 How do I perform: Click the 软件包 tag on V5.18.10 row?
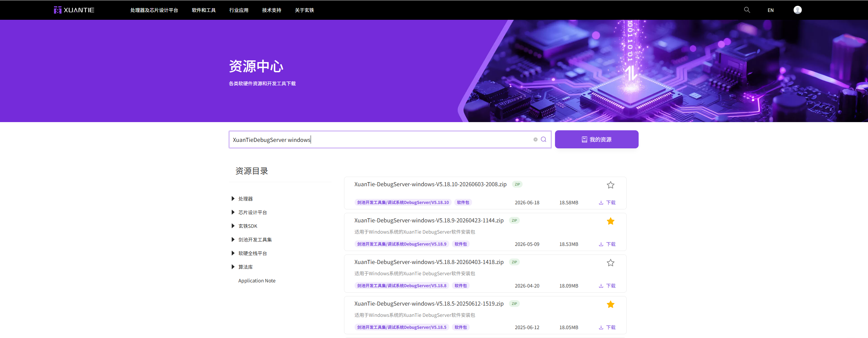463,203
